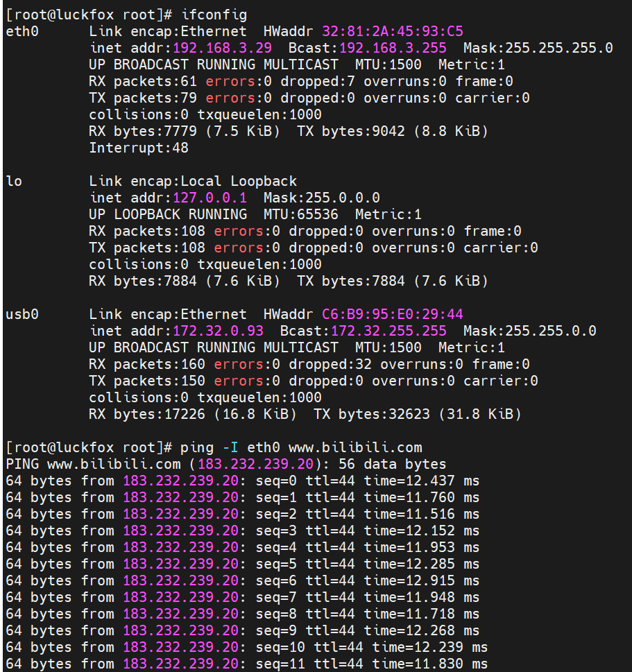Click the time=12.915 ms value

(x=422, y=580)
